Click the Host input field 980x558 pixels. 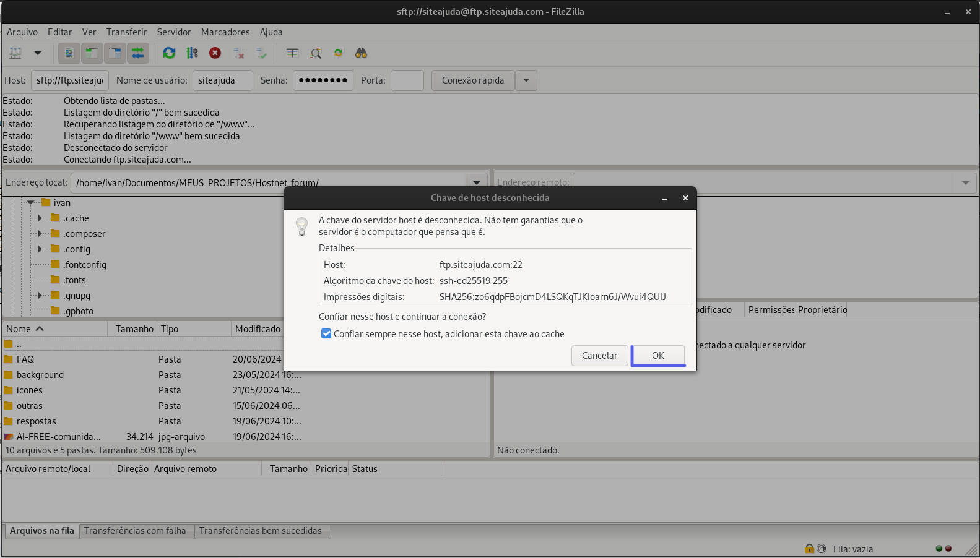(70, 80)
